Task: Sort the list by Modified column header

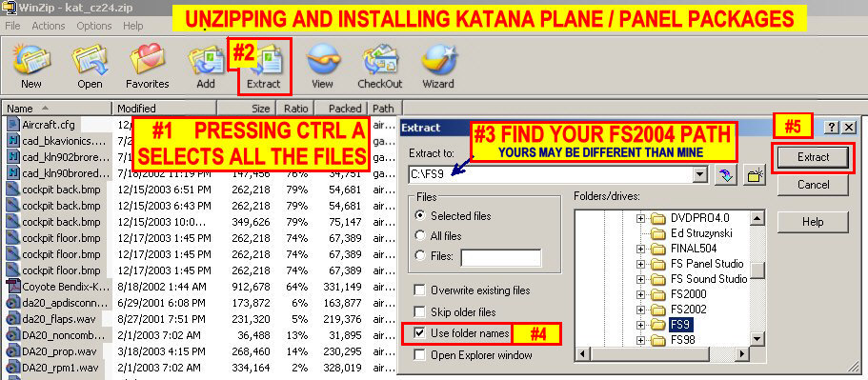Action: pos(165,109)
